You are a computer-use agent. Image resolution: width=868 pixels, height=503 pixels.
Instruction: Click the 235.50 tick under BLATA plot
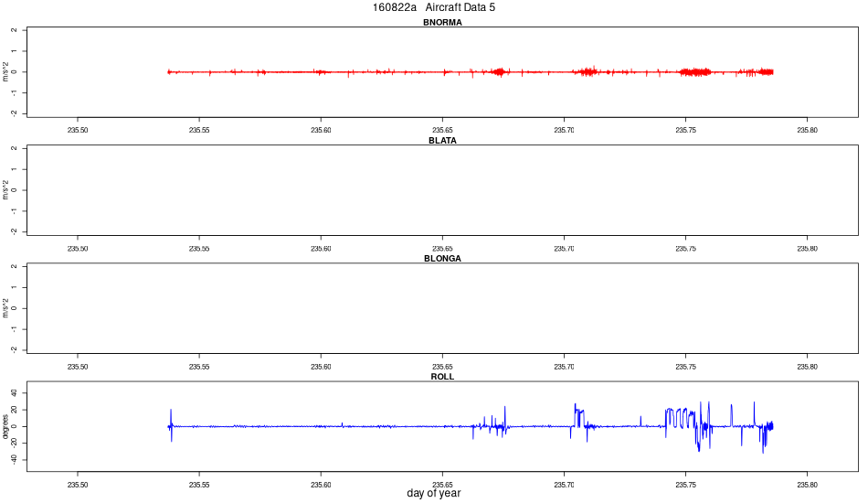pyautogui.click(x=78, y=249)
